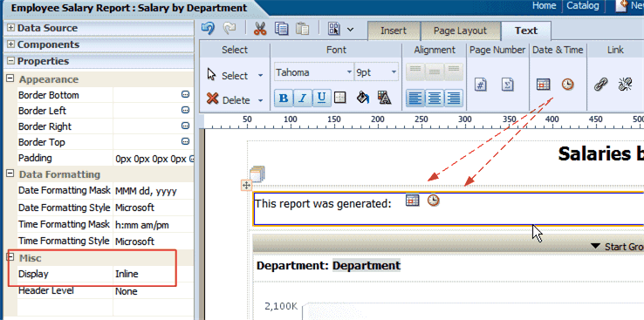This screenshot has height=320, width=644.
Task: Edit Date Formatting Mask value MMM dd, yyyy
Action: 154,191
